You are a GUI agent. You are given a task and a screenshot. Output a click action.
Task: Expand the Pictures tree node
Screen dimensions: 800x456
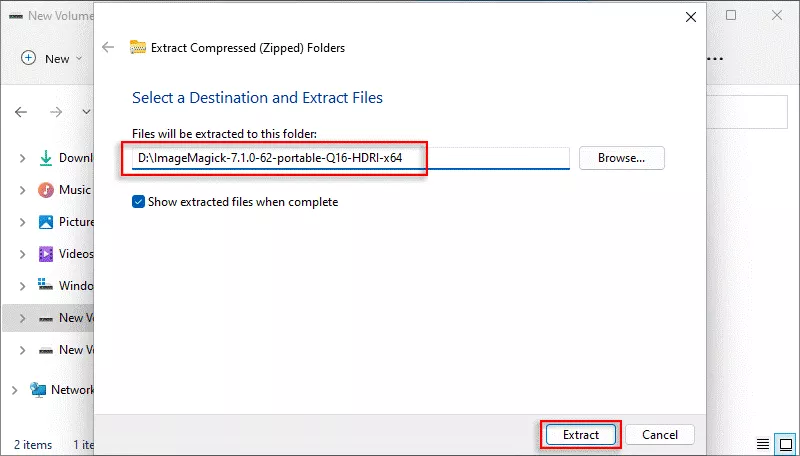point(22,222)
